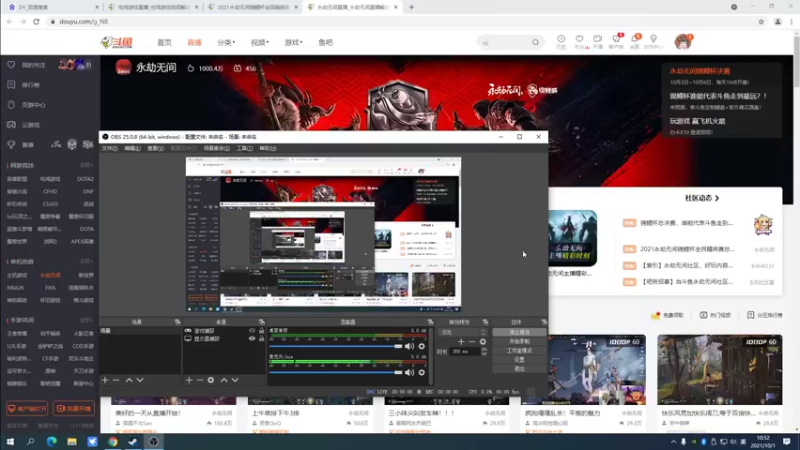Open 桌面音频 mixer settings gear
This screenshot has width=800, height=450.
point(421,346)
